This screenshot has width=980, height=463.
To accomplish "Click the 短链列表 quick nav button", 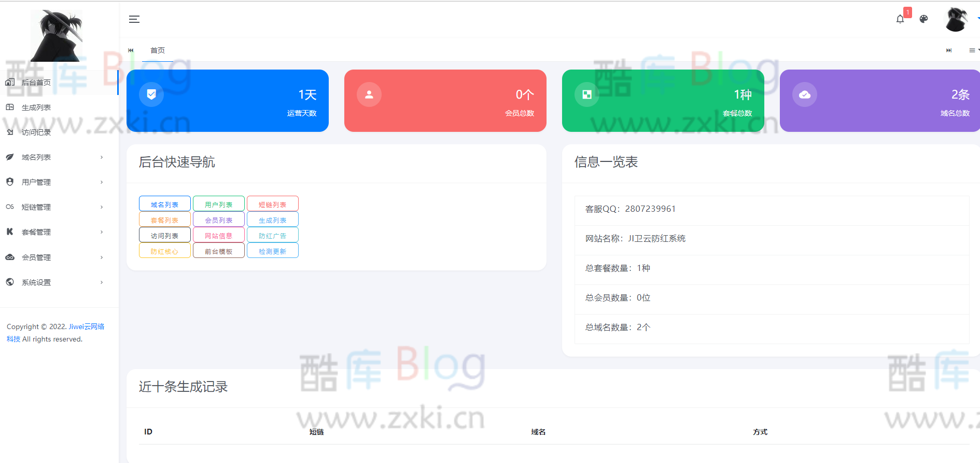I will [x=273, y=204].
